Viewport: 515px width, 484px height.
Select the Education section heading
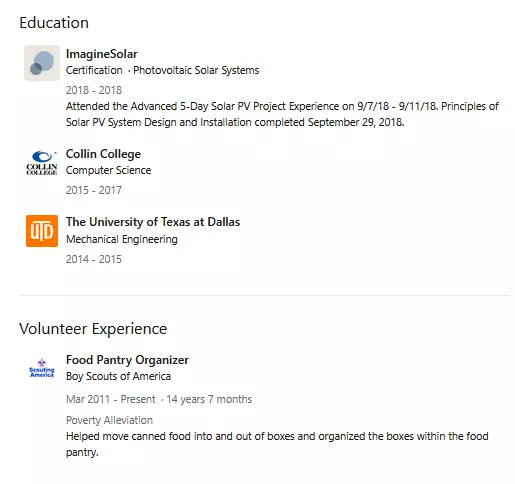tap(54, 23)
